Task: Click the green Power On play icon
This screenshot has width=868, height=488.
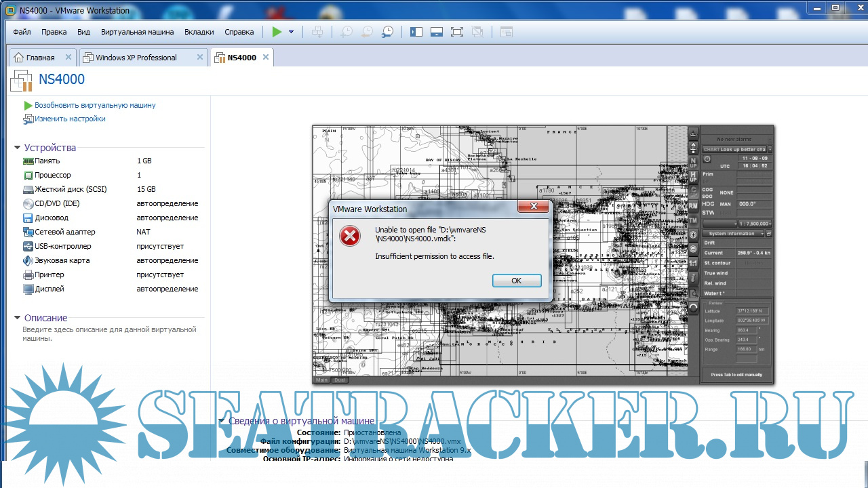Action: click(277, 32)
